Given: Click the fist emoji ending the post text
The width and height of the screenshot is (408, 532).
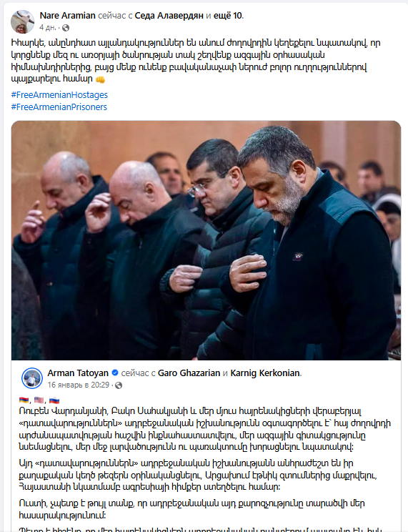Looking at the screenshot, I should click(x=100, y=80).
